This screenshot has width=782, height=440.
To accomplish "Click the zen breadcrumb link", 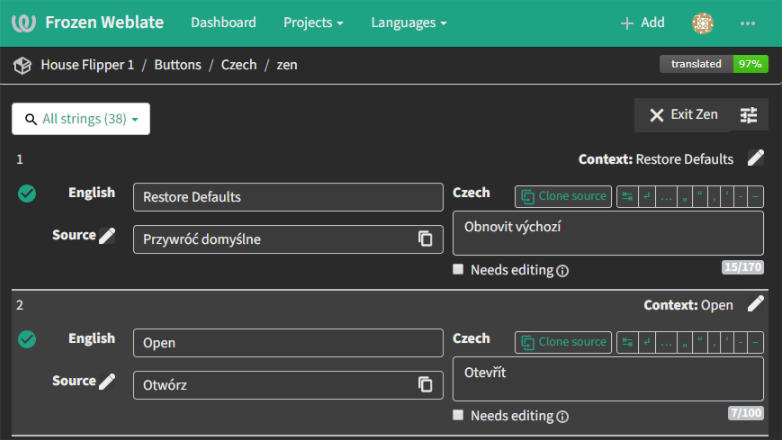I will click(287, 65).
